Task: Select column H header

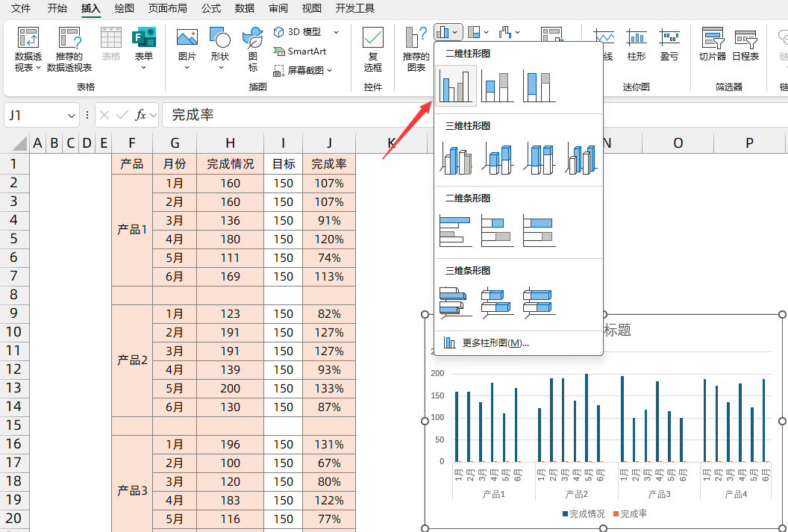Action: (x=230, y=143)
